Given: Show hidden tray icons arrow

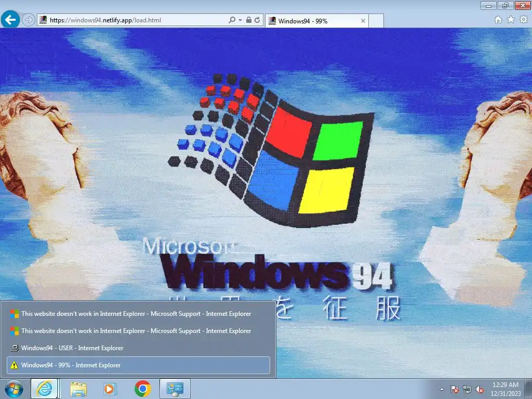Looking at the screenshot, I should pyautogui.click(x=442, y=390).
